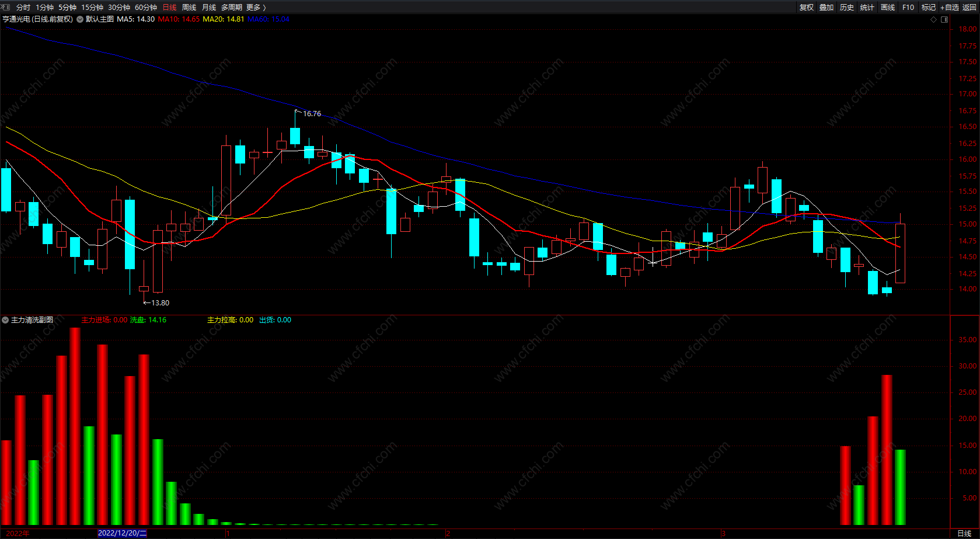Activate the 画线 drawing tool button
This screenshot has height=539, width=980.
coord(888,8)
